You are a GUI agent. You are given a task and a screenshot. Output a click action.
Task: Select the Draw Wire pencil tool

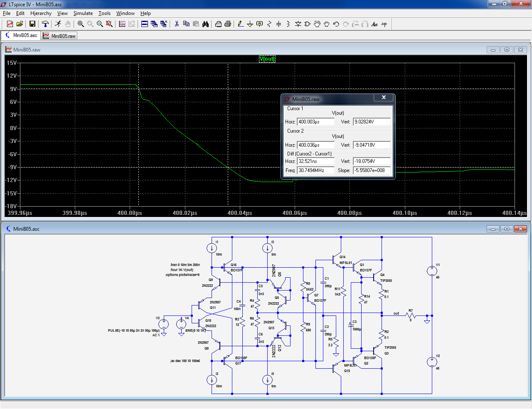click(241, 24)
